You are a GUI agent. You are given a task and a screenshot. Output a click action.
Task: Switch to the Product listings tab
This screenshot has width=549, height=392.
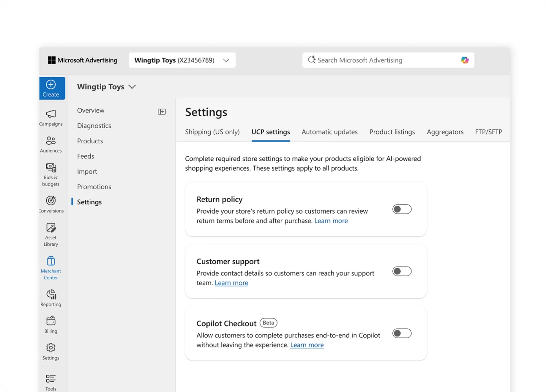392,132
